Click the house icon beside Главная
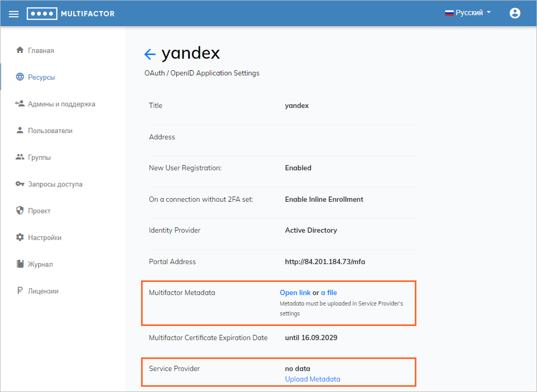Image resolution: width=537 pixels, height=392 pixels. pyautogui.click(x=20, y=50)
